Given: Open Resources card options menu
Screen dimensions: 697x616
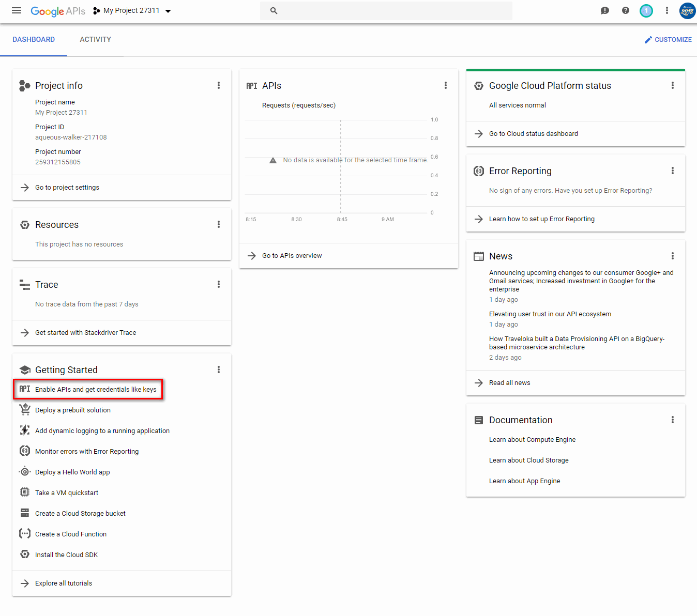Looking at the screenshot, I should tap(219, 224).
